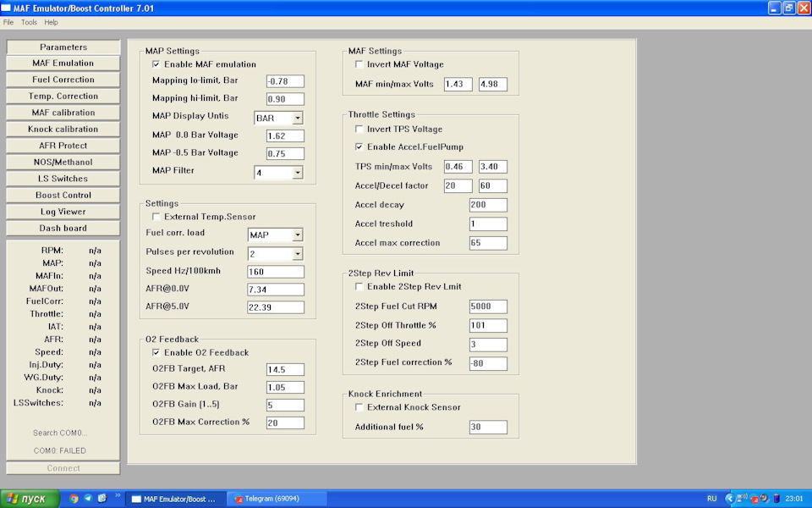Click the Accel decay field
This screenshot has width=812, height=508.
(488, 205)
